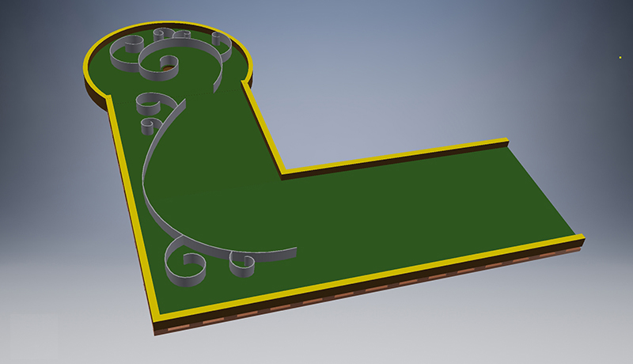
Task: Click the golf hole in the circular green
Action: click(168, 68)
